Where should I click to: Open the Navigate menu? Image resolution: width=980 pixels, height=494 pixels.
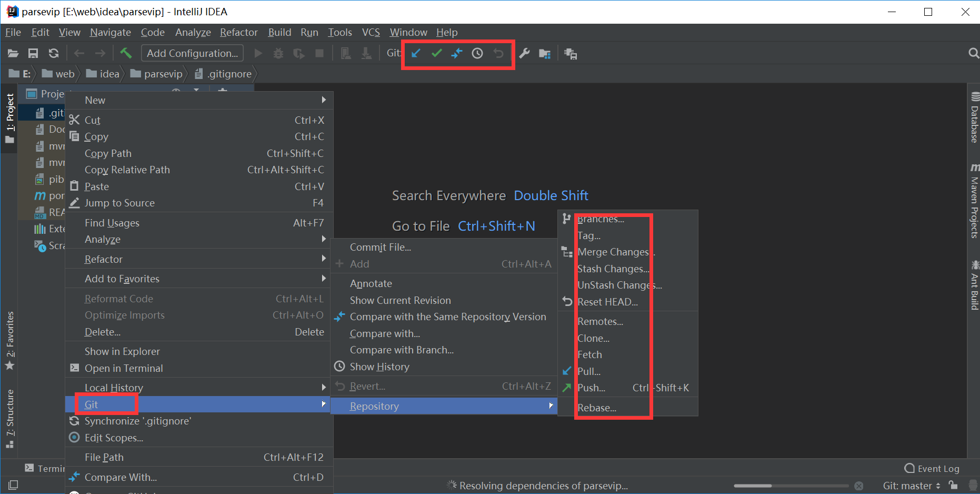coord(111,32)
